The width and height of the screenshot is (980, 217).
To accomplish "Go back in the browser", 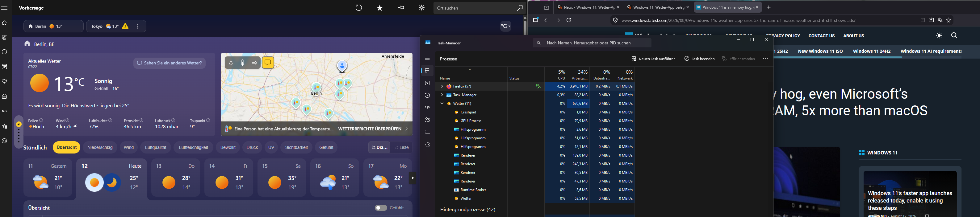I will (546, 20).
